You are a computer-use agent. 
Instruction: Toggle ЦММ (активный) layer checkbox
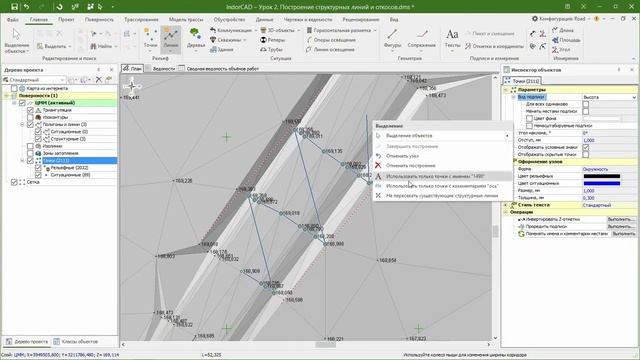[22, 103]
